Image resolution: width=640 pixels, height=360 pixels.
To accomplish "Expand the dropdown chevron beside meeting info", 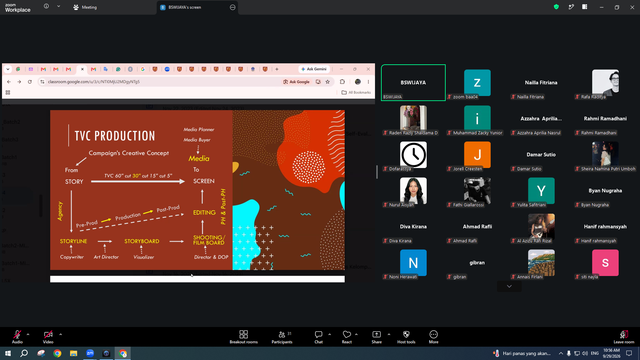I will [58, 7].
